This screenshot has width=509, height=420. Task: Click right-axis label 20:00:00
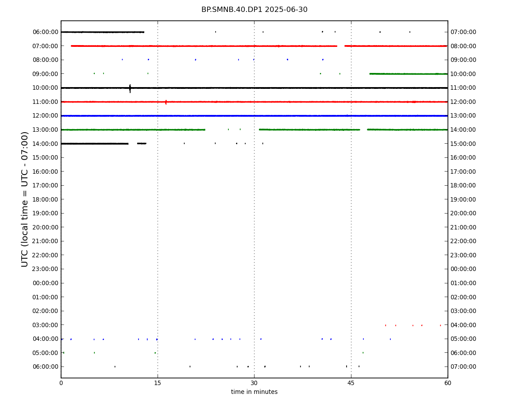[x=463, y=213]
